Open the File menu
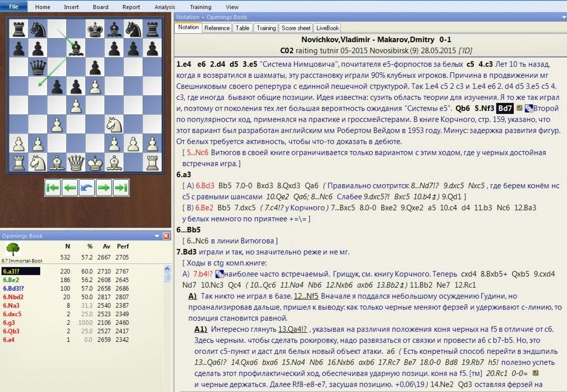This screenshot has height=392, width=567. click(13, 7)
